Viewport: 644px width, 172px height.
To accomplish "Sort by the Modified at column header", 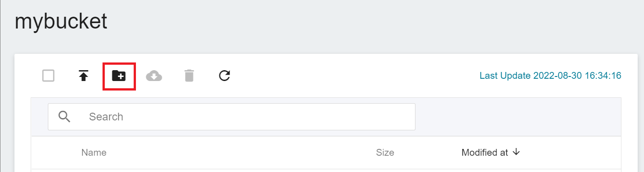I will point(485,153).
